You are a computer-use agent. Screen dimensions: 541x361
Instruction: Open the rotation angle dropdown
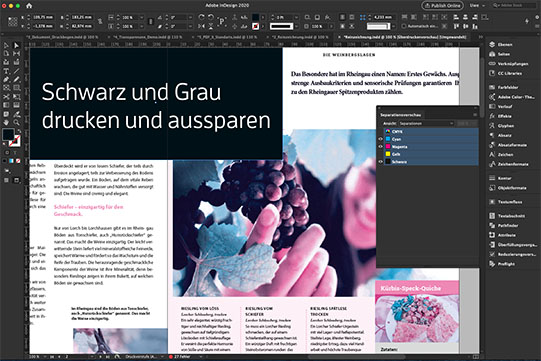190,17
